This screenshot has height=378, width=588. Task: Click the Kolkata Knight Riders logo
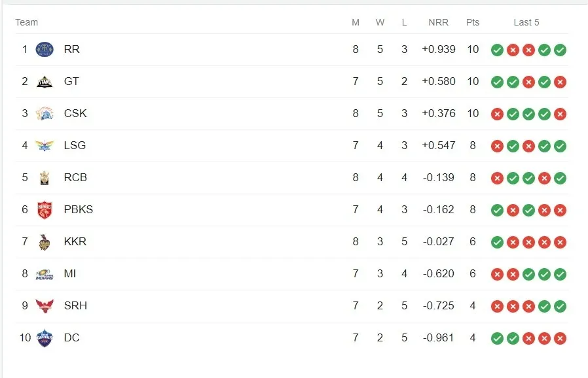point(45,241)
